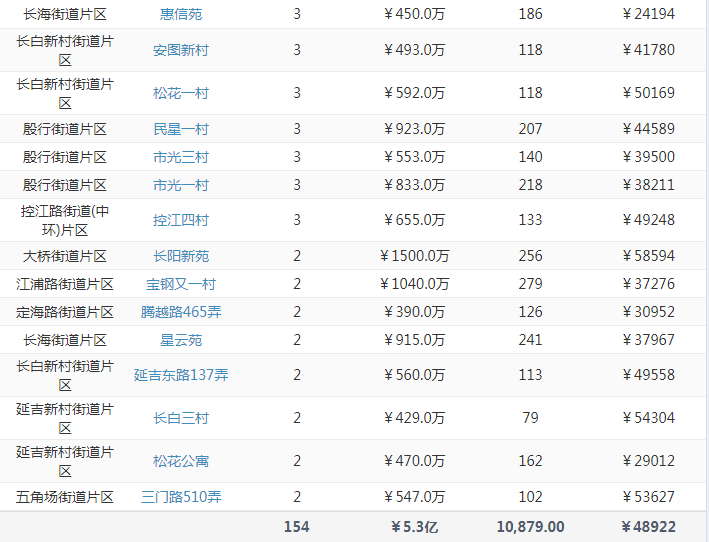Select the ¥49558 unit price cell
The width and height of the screenshot is (709, 542).
(648, 375)
